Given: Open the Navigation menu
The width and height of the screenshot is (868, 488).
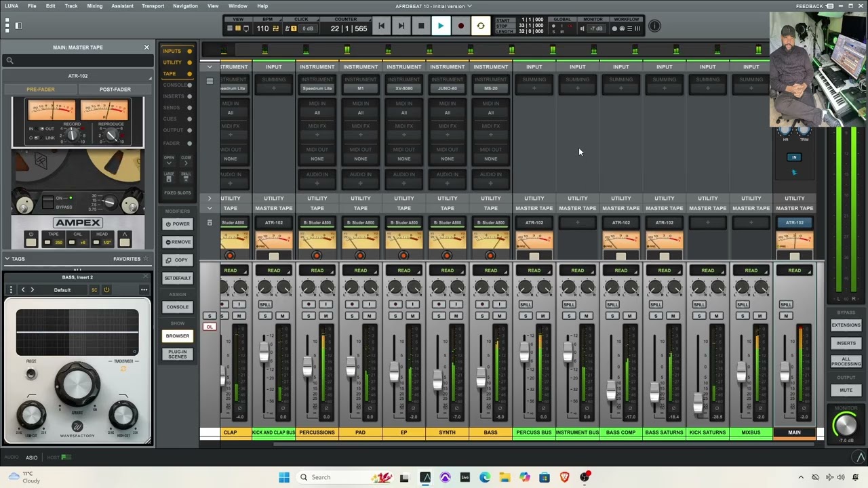Looking at the screenshot, I should (185, 6).
